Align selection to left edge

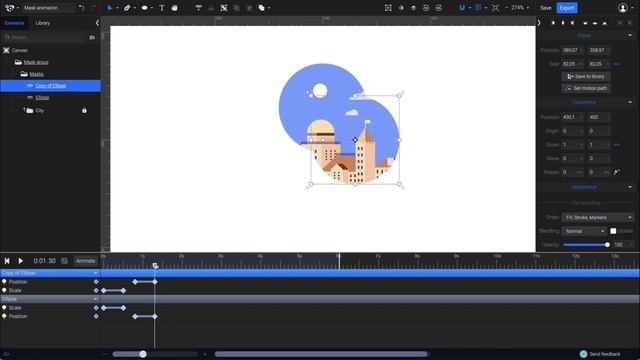(x=553, y=23)
